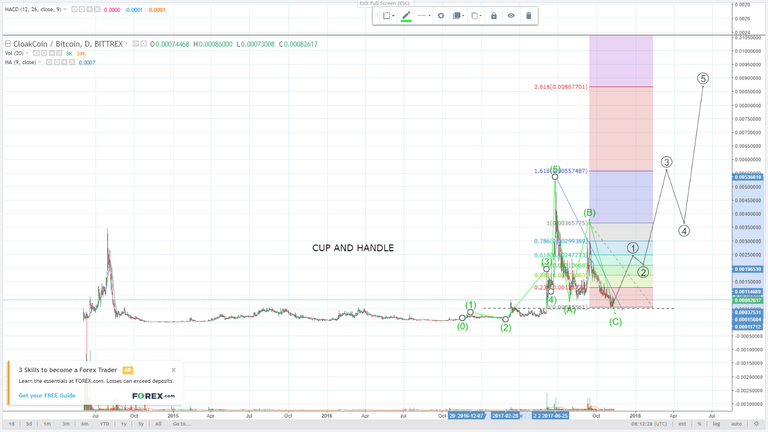
Task: Show All time range
Action: tap(158, 424)
